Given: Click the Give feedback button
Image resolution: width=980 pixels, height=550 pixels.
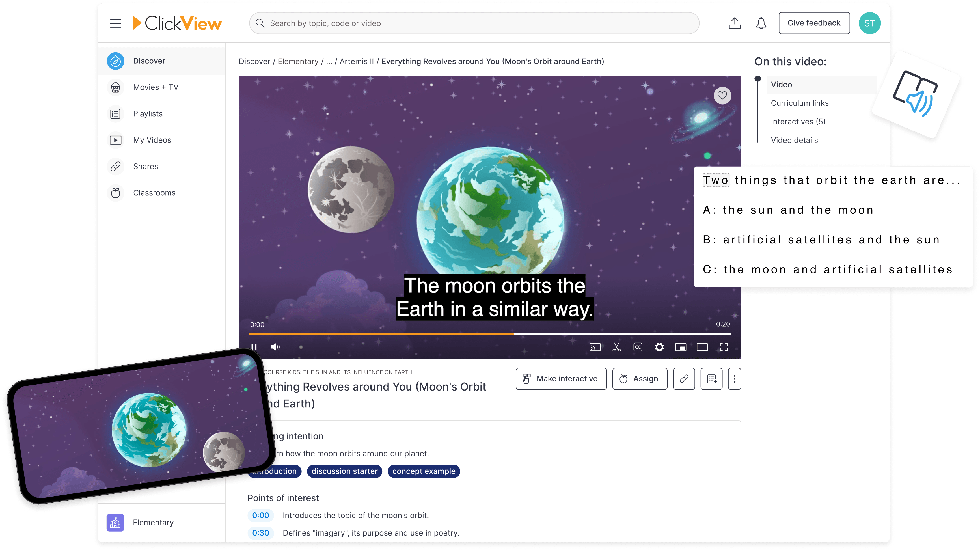Looking at the screenshot, I should pos(814,23).
